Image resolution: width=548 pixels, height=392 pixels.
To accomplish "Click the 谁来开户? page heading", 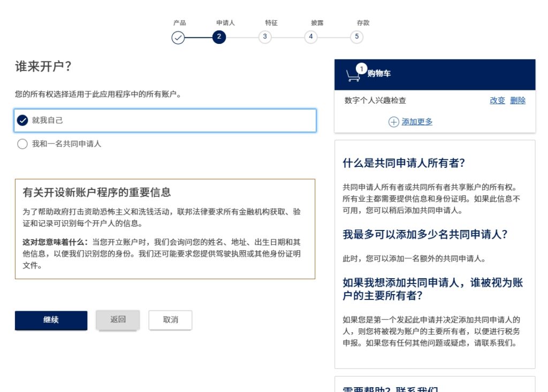I will [43, 66].
